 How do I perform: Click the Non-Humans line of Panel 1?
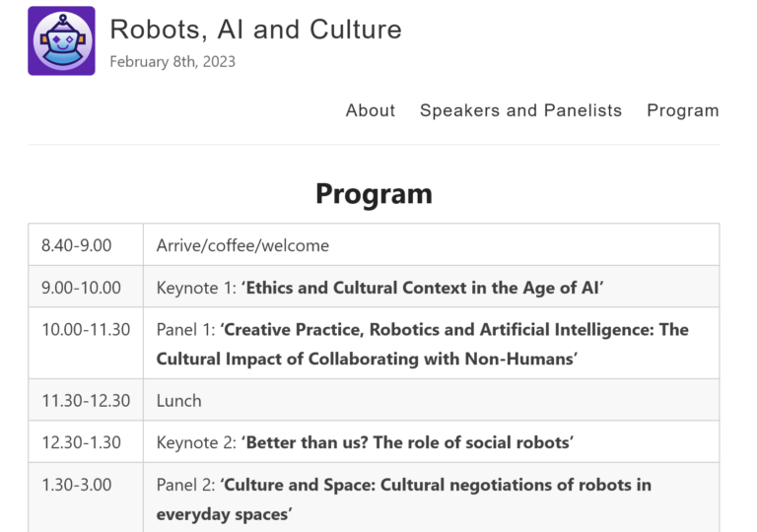367,360
